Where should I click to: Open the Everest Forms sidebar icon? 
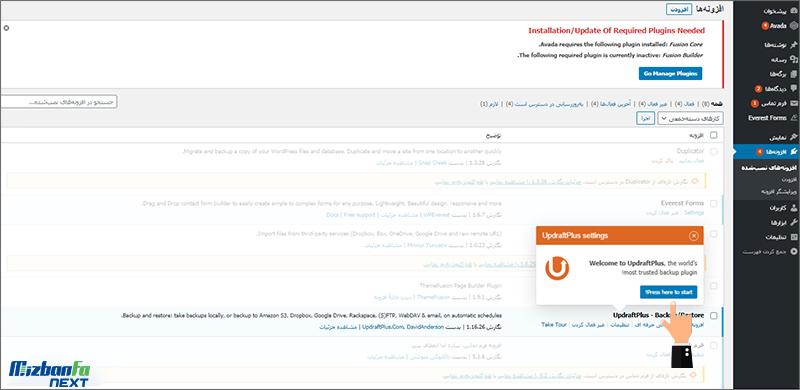793,118
